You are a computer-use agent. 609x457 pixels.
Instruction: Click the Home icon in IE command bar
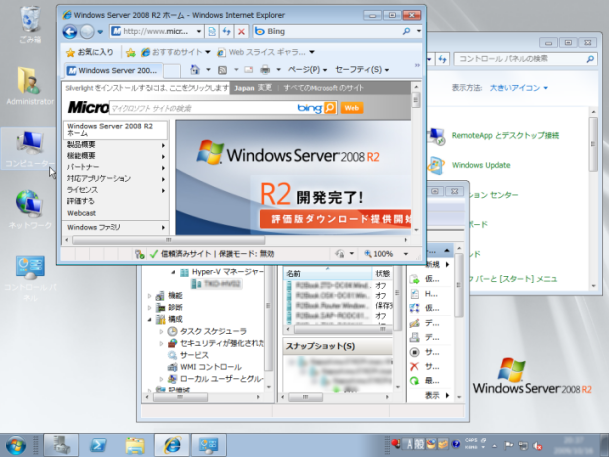[x=195, y=70]
